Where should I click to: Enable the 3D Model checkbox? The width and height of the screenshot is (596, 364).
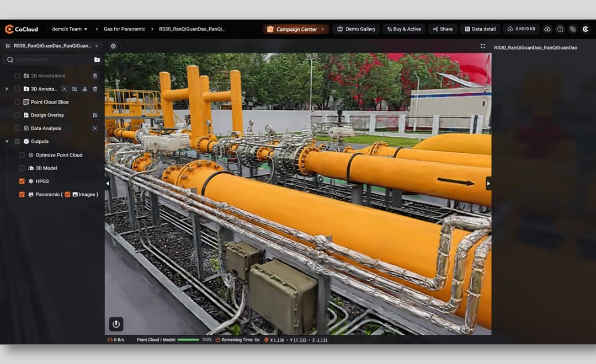tap(22, 168)
